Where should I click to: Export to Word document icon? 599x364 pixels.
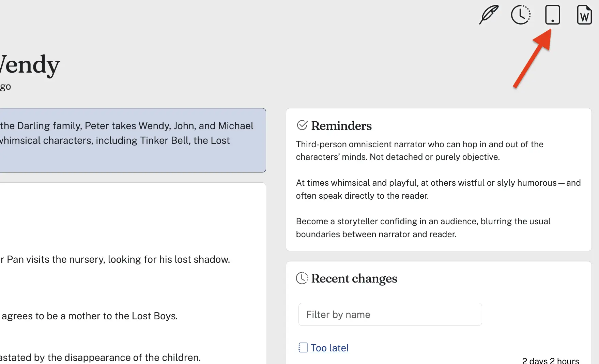click(x=584, y=15)
